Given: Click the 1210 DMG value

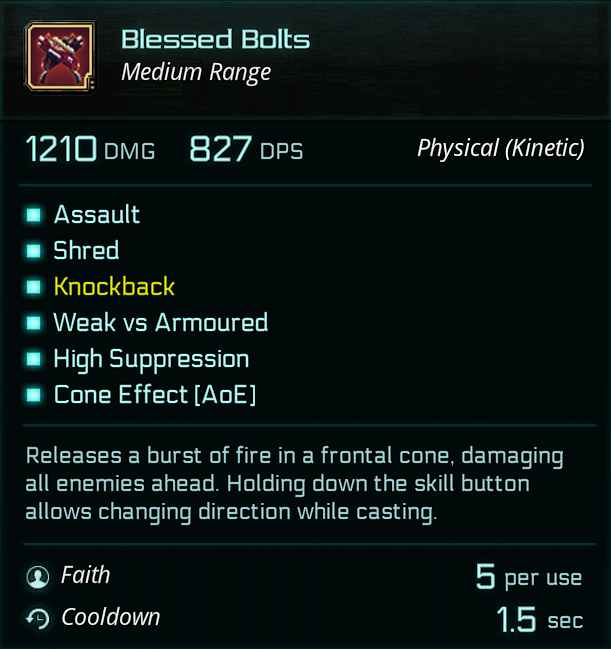Looking at the screenshot, I should 90,150.
